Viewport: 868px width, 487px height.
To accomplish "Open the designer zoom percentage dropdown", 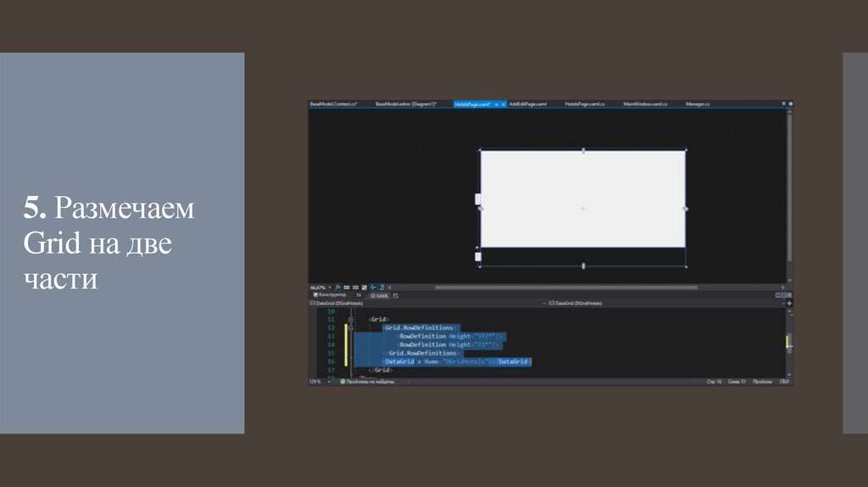I will (x=329, y=287).
